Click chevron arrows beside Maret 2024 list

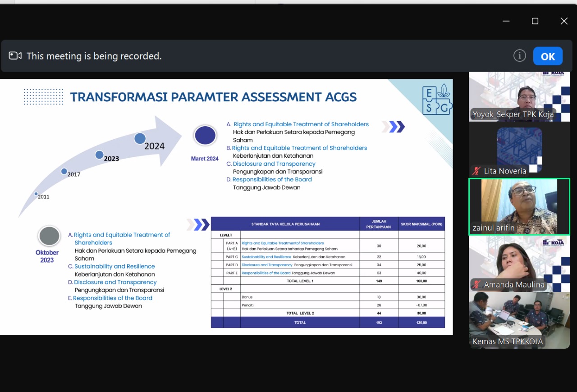coord(393,127)
